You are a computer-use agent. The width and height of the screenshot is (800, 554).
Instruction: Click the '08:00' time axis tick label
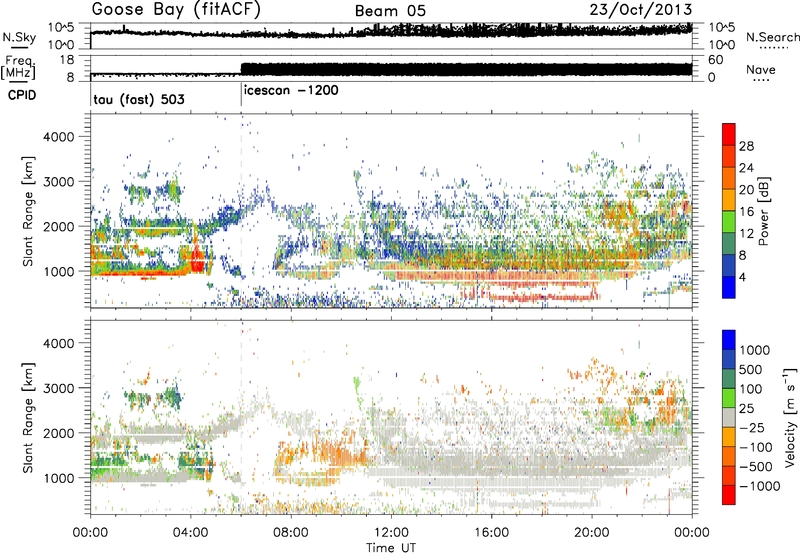coord(291,533)
